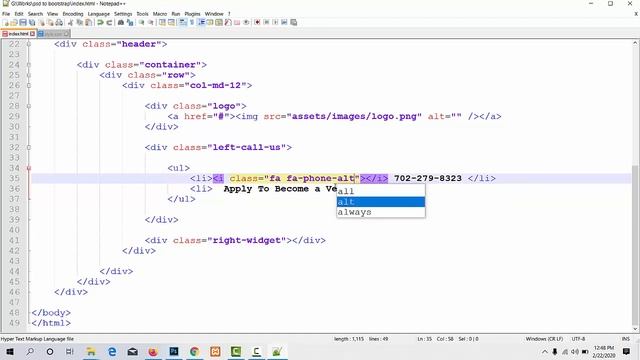Click the Close All toolbar icon
640x360 pixels.
click(x=50, y=22)
